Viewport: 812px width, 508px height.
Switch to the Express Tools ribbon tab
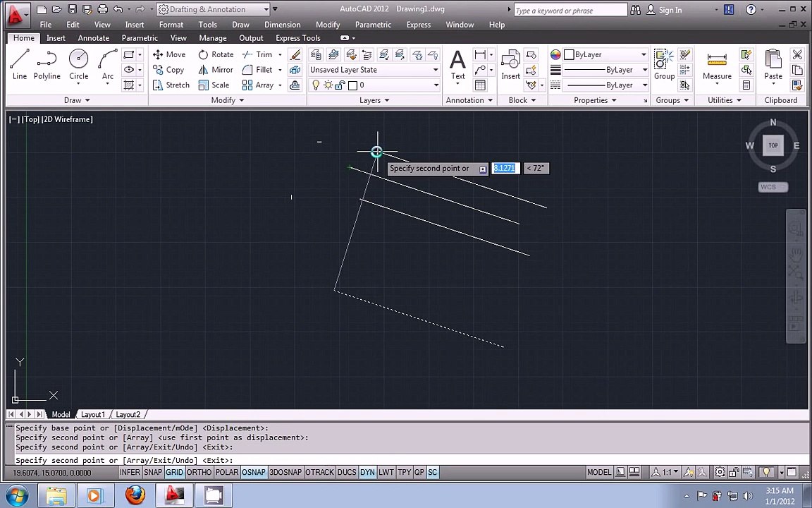tap(297, 38)
